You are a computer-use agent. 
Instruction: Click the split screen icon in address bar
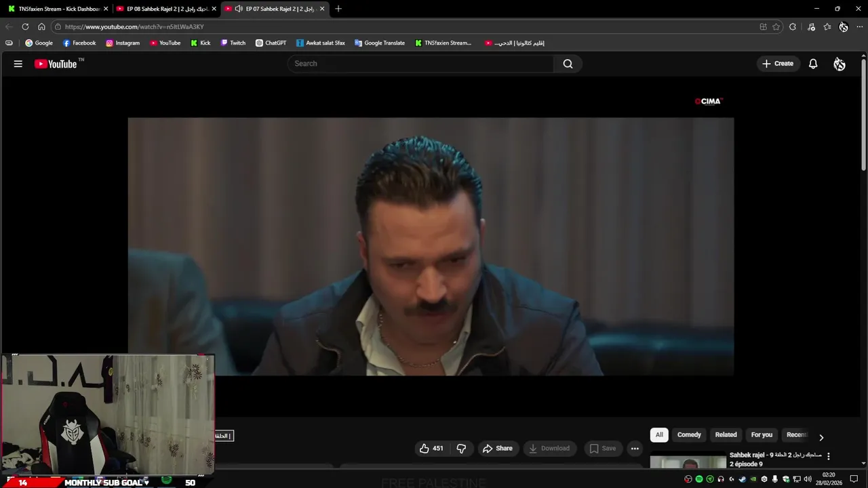click(x=764, y=26)
